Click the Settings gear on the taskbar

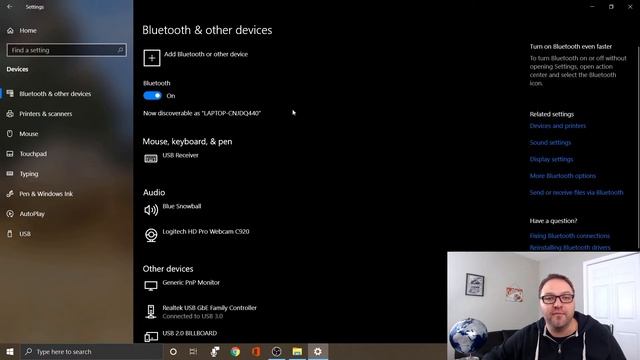[318, 352]
